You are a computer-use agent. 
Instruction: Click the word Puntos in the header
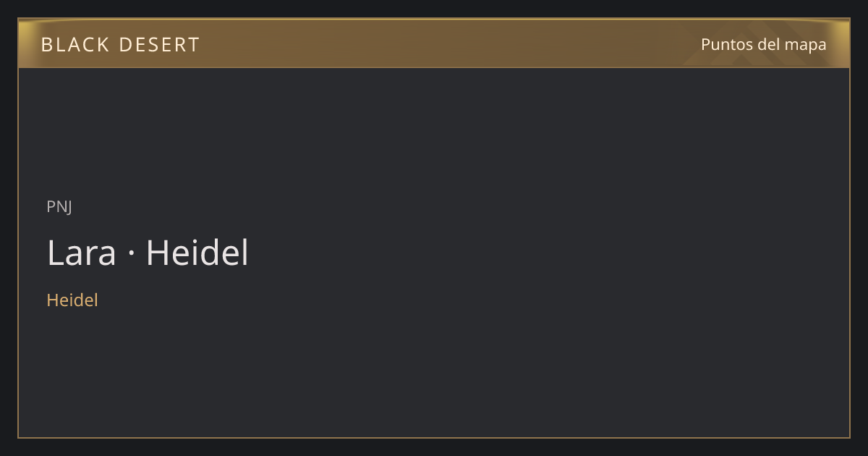tap(727, 44)
